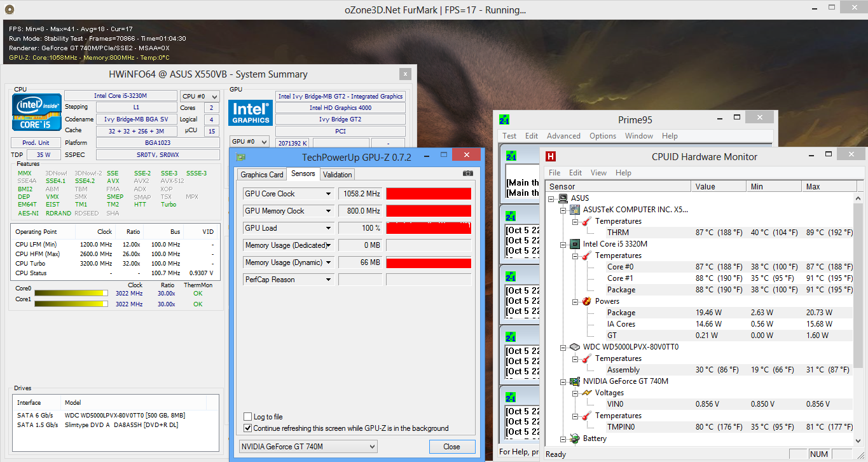Open the Memory Usage (Dynamic) dropdown

tap(329, 262)
